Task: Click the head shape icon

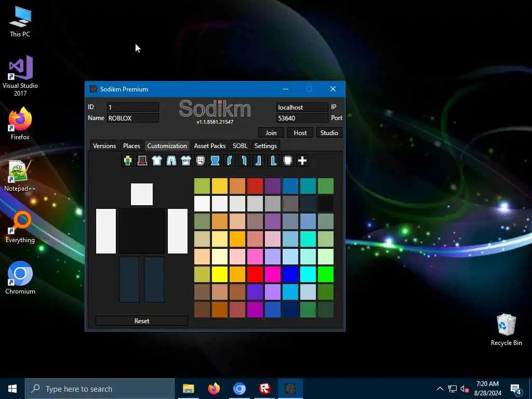Action: tap(288, 161)
